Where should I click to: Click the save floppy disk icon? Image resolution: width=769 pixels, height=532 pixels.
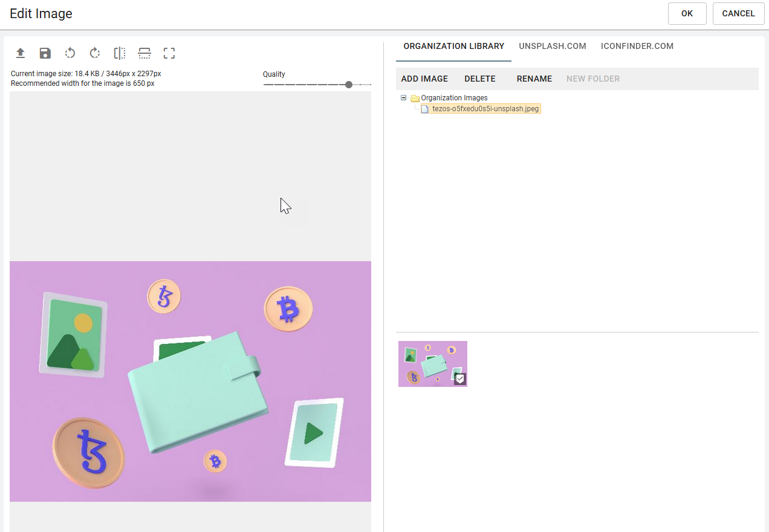(x=45, y=53)
